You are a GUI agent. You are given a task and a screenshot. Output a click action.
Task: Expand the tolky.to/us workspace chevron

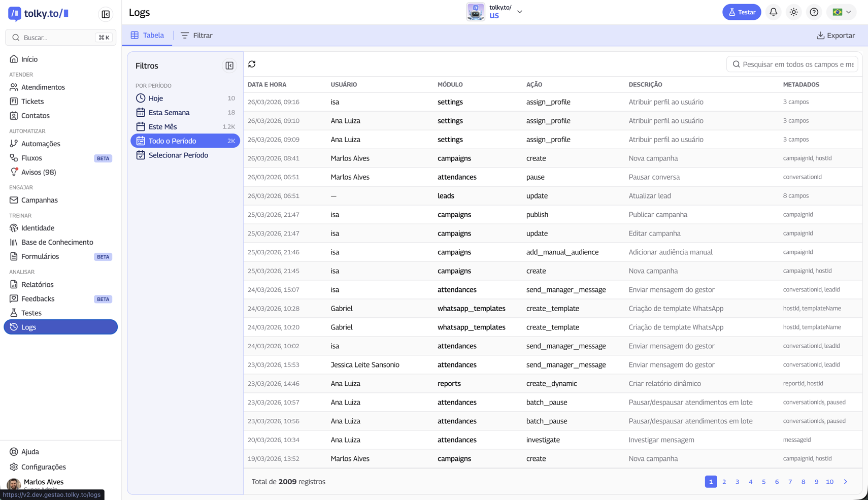[x=520, y=12]
